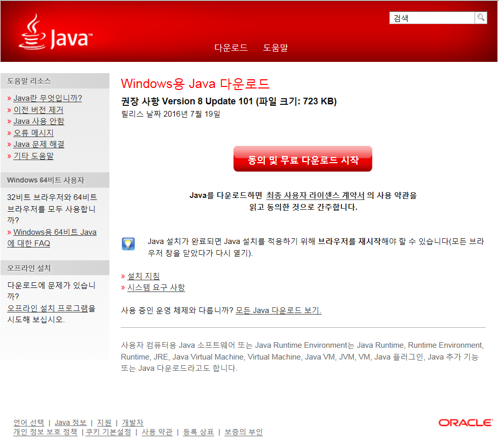Click the 보증의 부인 footer link
The width and height of the screenshot is (499, 448).
[243, 432]
